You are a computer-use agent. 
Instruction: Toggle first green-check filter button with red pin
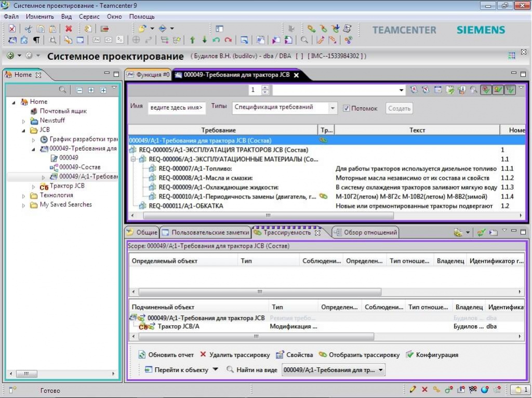486,90
